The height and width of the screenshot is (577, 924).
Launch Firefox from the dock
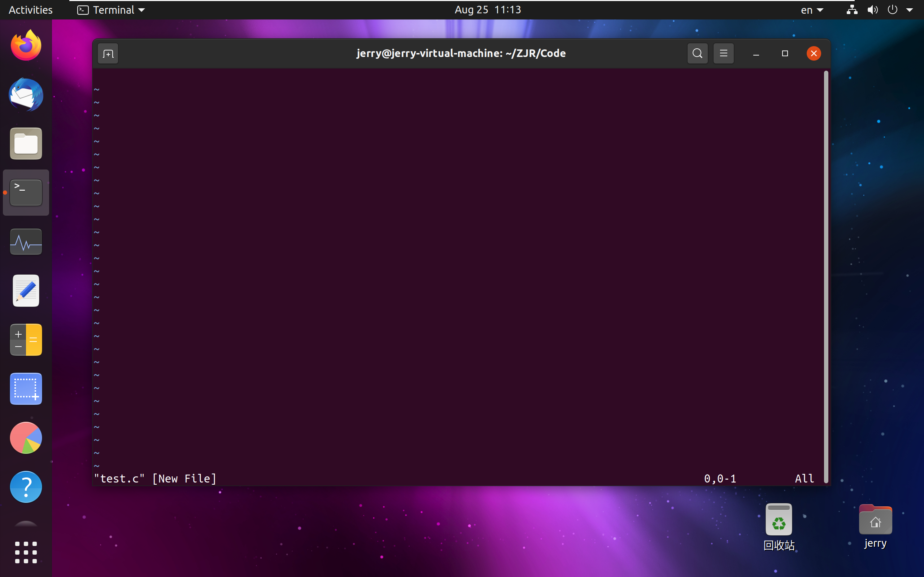pyautogui.click(x=26, y=46)
